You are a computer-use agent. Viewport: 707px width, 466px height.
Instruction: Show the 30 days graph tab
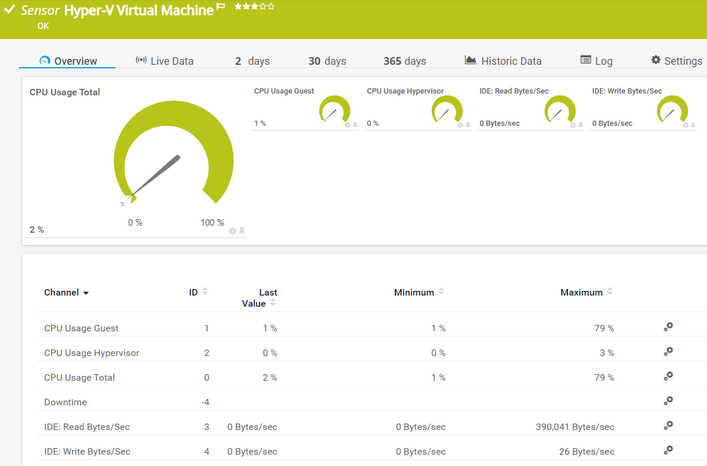(327, 61)
